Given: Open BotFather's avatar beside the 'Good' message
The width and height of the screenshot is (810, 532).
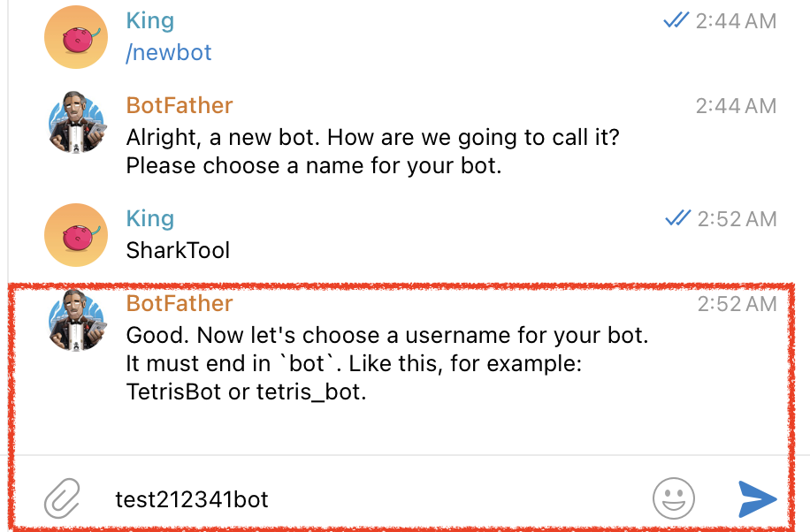Looking at the screenshot, I should tap(74, 320).
